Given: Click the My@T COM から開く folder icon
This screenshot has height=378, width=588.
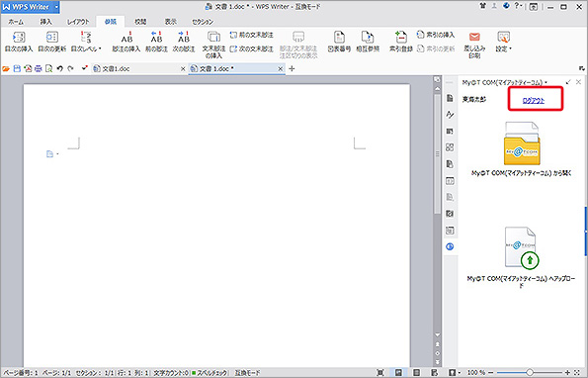Looking at the screenshot, I should [522, 143].
